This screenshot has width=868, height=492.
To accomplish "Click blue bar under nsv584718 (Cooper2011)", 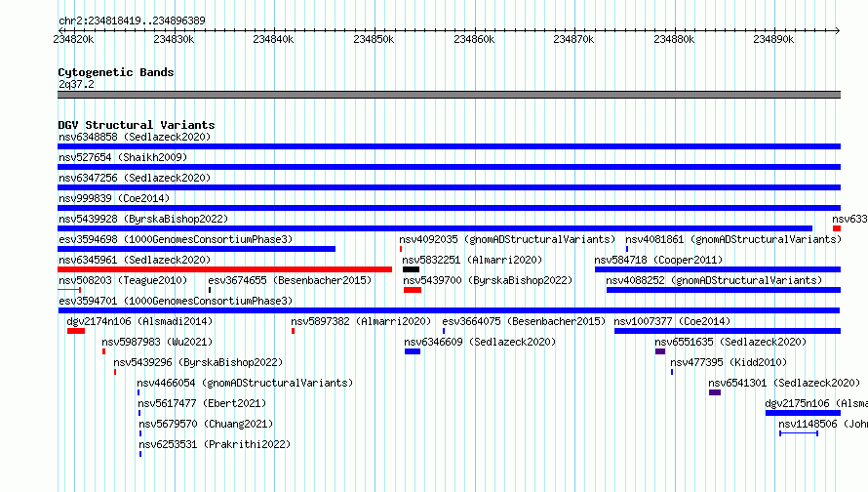I will point(718,269).
